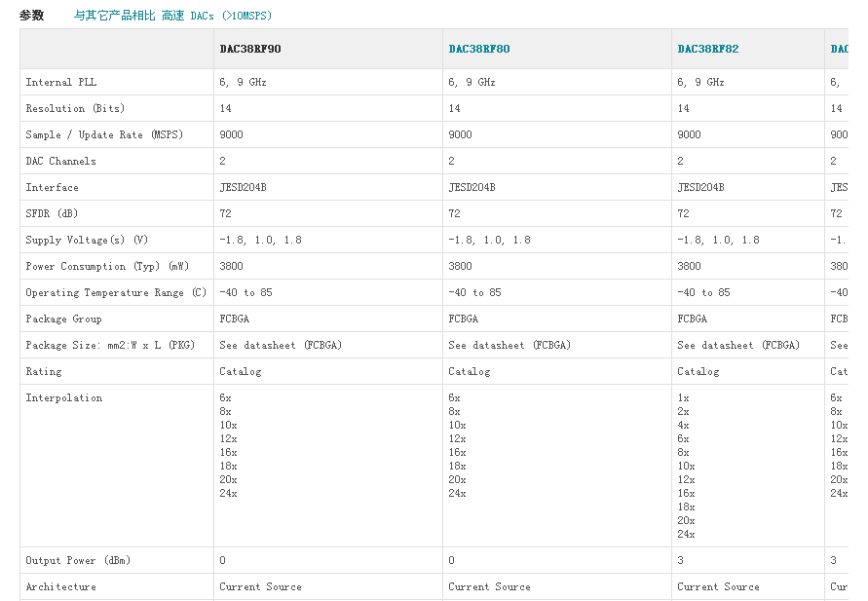
Task: Click the 与其它产品相比 高速 DACs comparison link
Action: [x=173, y=16]
